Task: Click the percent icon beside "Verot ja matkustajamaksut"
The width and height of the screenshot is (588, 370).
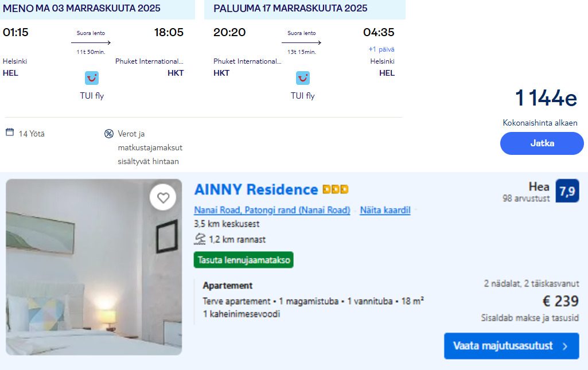Action: point(108,133)
